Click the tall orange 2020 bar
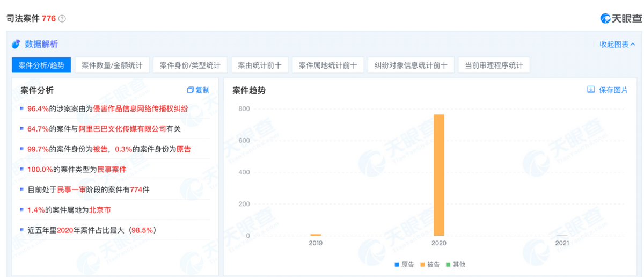Image resolution: width=644 pixels, height=277 pixels. pyautogui.click(x=438, y=175)
